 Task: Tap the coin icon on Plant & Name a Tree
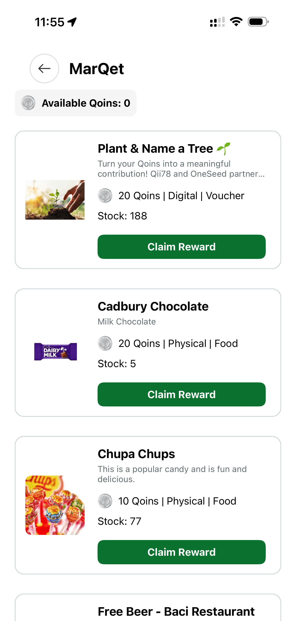pos(105,196)
